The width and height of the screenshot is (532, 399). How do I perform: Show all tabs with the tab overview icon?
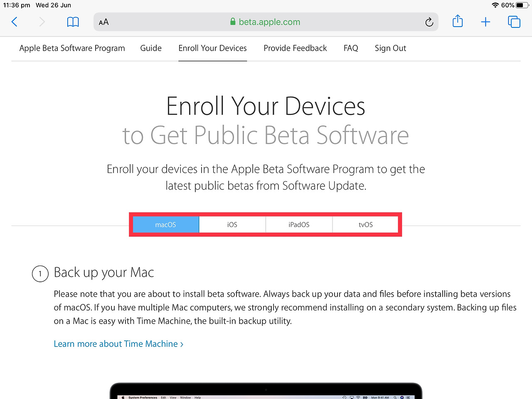(514, 22)
